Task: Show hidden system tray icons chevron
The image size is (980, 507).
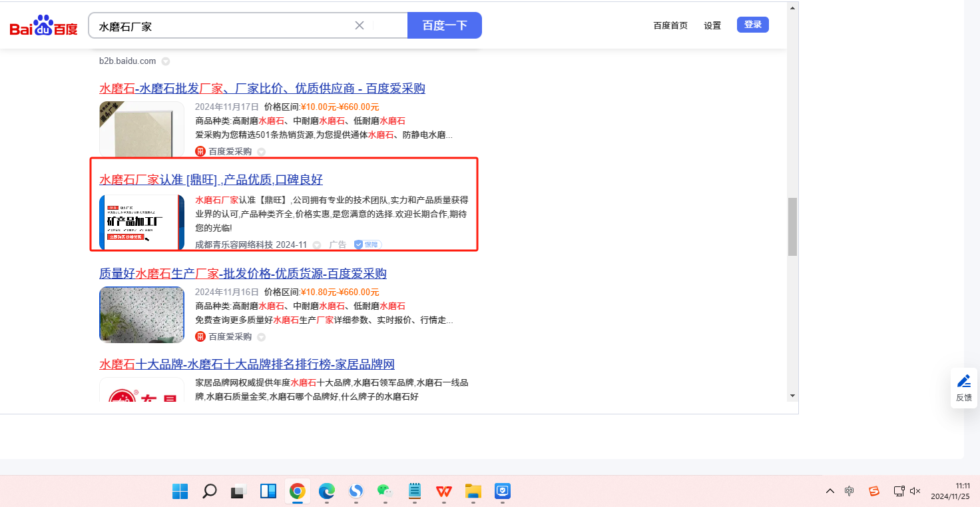Action: (830, 491)
